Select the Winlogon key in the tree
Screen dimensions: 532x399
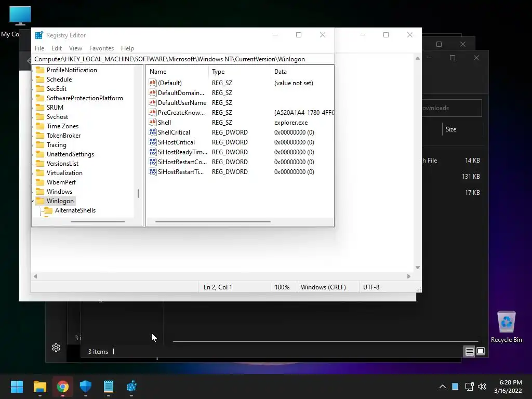(60, 201)
